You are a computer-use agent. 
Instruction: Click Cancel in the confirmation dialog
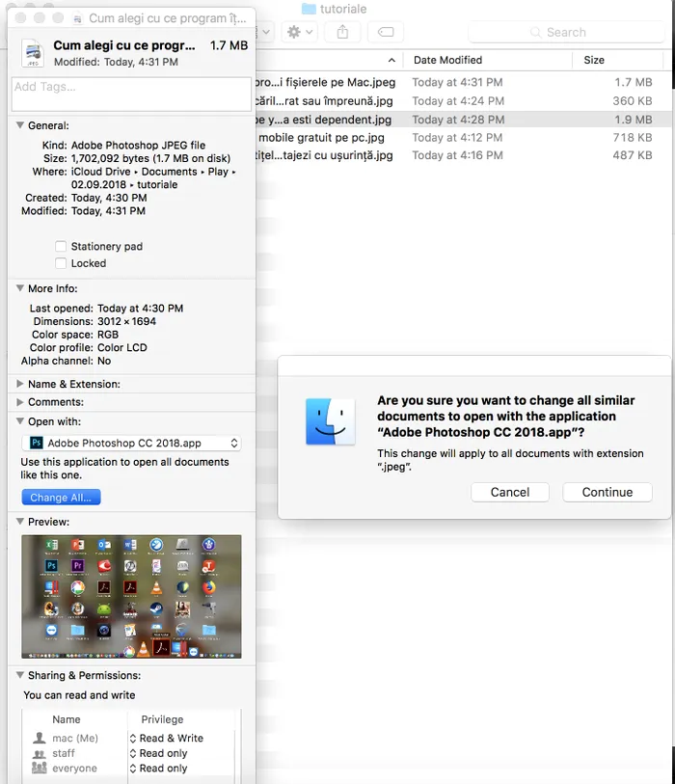tap(509, 492)
